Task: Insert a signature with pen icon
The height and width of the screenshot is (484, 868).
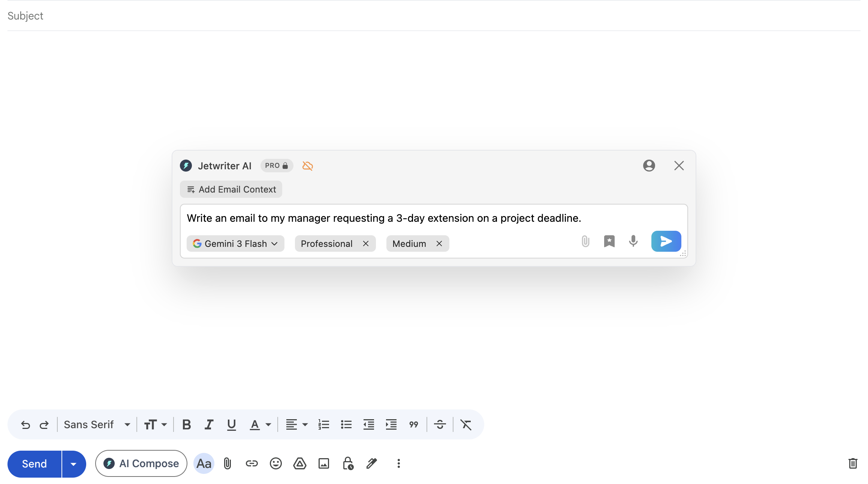Action: (x=372, y=464)
